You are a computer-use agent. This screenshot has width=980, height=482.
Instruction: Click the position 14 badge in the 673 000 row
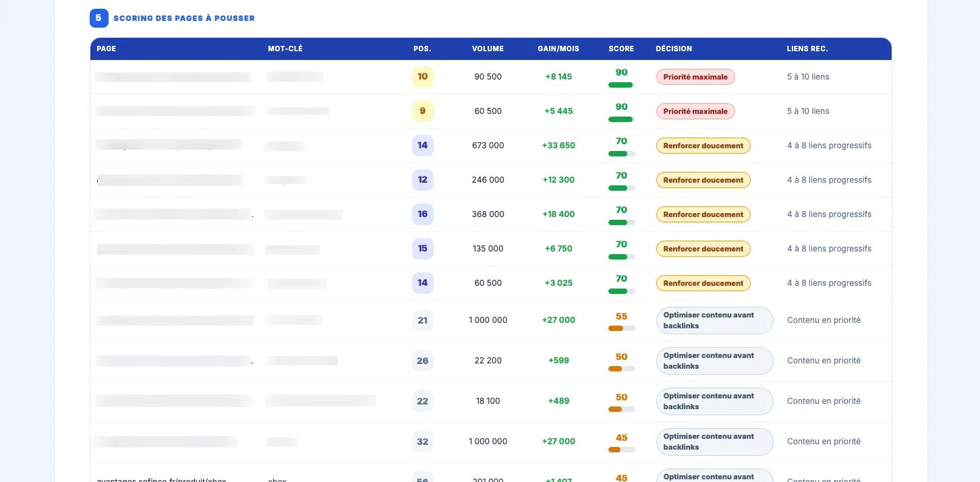[x=423, y=146]
